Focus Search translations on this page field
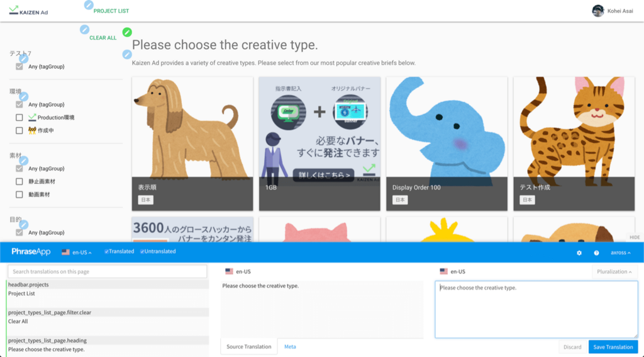644x357 pixels. click(x=107, y=271)
